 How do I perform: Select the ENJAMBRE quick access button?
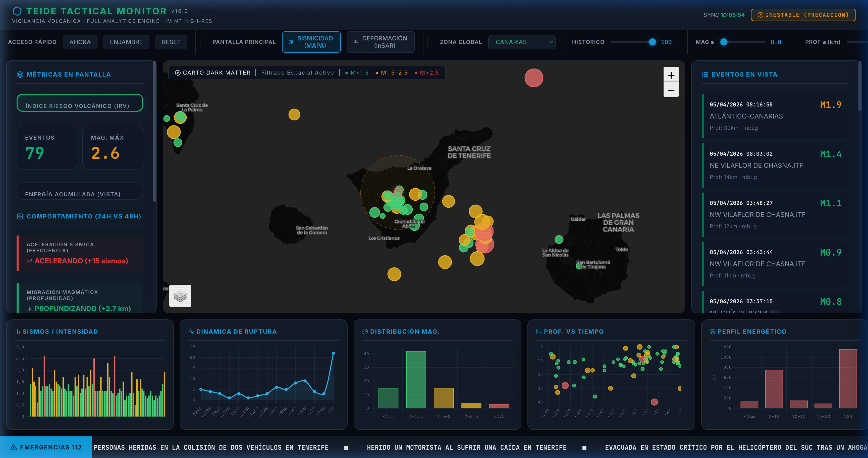pyautogui.click(x=126, y=42)
